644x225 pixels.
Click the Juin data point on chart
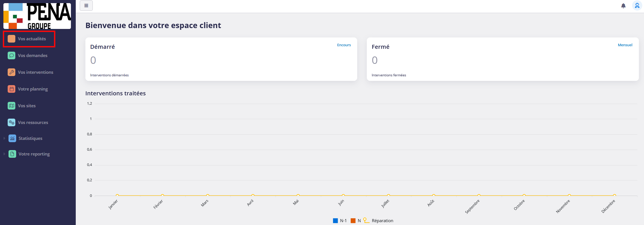(x=343, y=195)
